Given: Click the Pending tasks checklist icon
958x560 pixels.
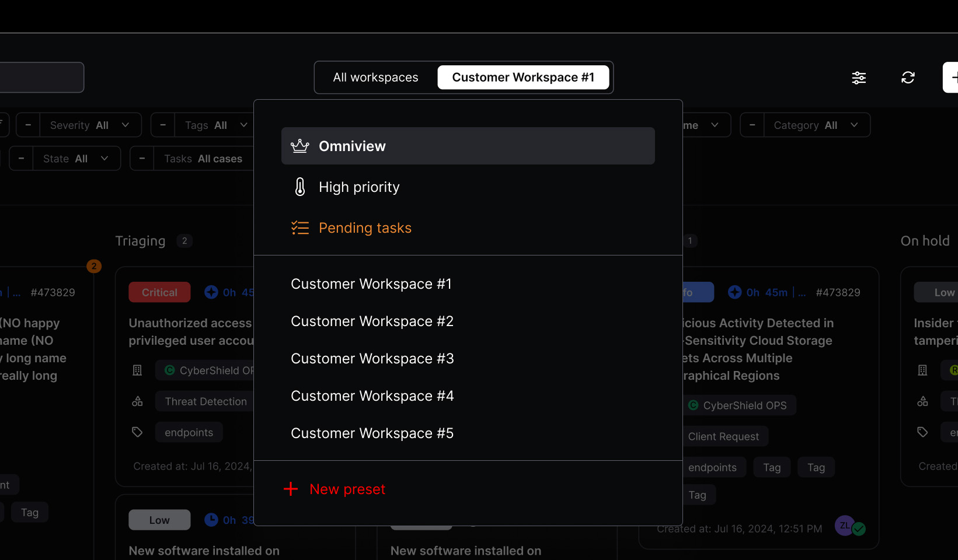Looking at the screenshot, I should pyautogui.click(x=300, y=228).
